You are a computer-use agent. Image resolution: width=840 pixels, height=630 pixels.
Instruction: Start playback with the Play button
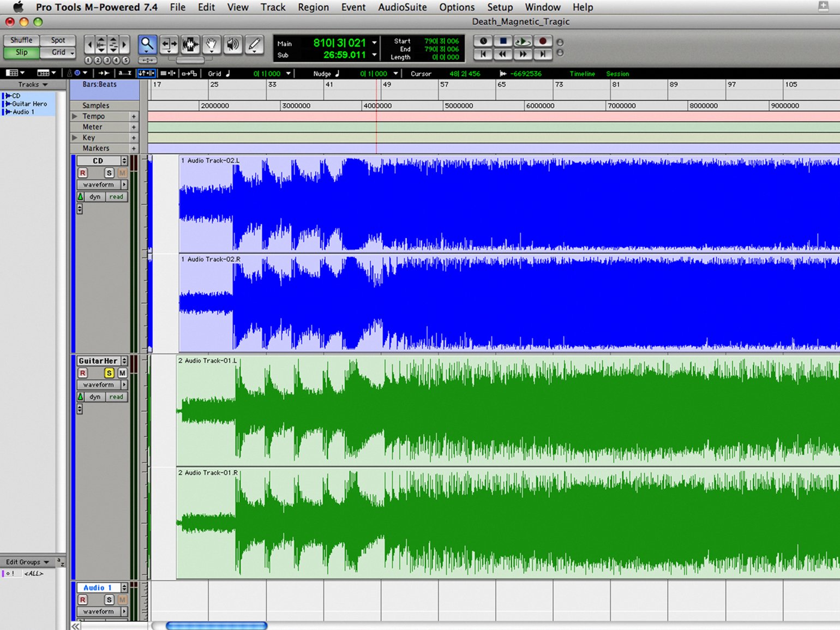pyautogui.click(x=523, y=41)
